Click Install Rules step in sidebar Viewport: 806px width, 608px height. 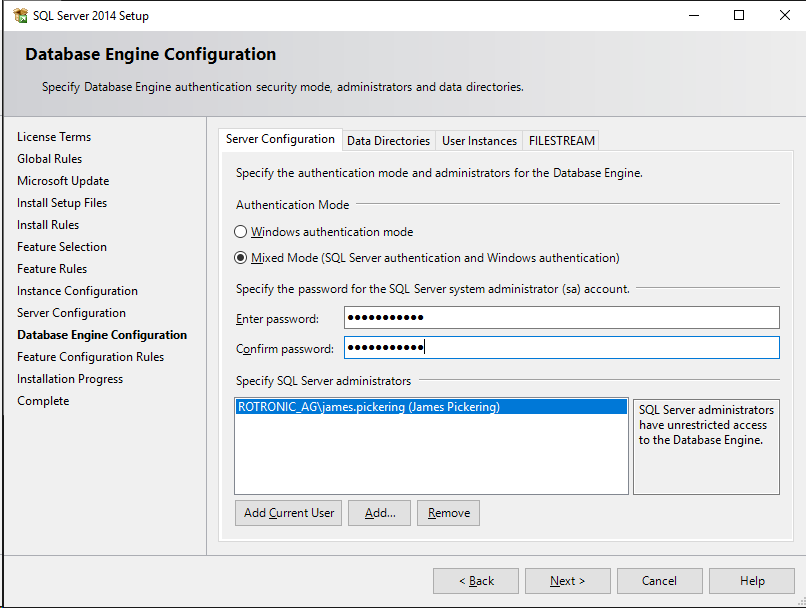tap(48, 225)
